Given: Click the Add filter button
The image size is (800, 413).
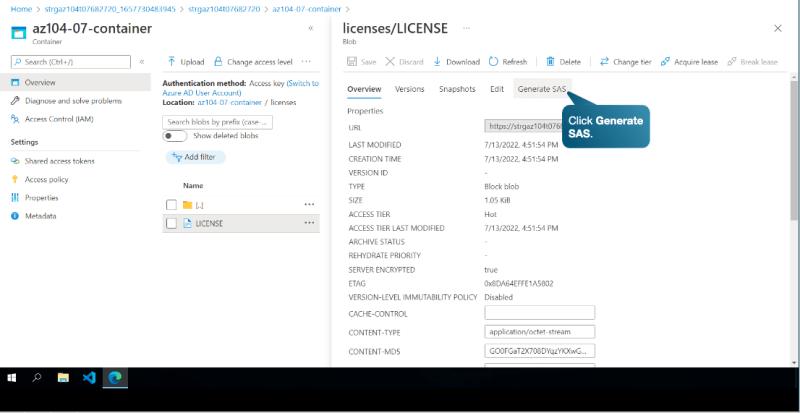Looking at the screenshot, I should (x=195, y=157).
